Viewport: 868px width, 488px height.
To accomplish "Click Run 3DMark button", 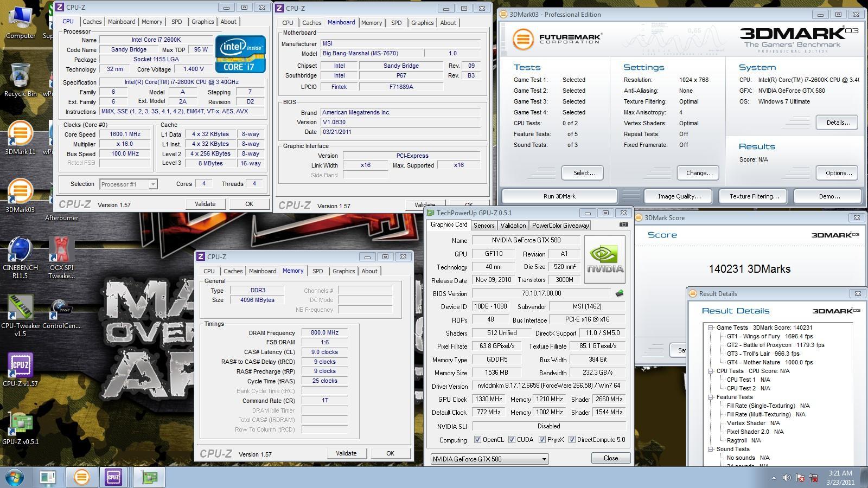I will 559,196.
